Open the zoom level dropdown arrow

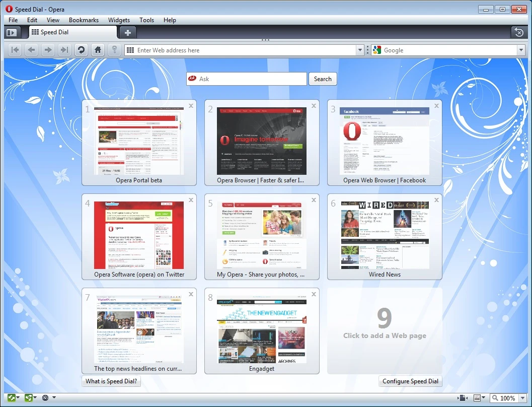[x=522, y=398]
